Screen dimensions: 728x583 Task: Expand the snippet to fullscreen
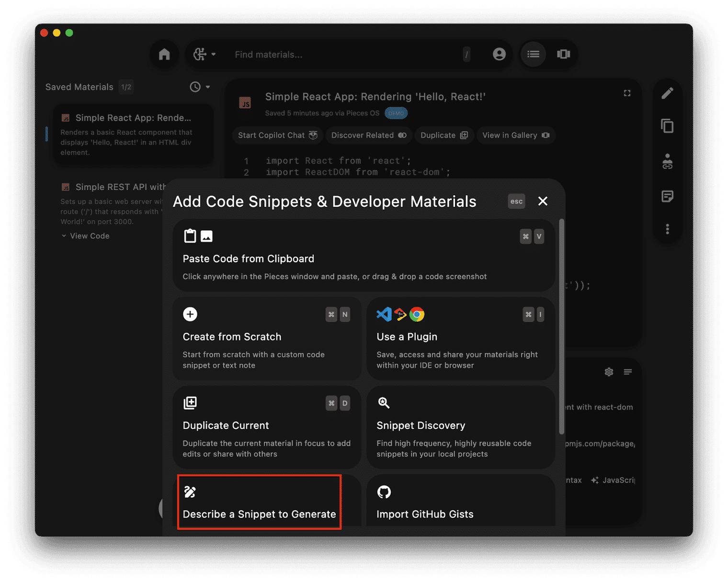627,93
